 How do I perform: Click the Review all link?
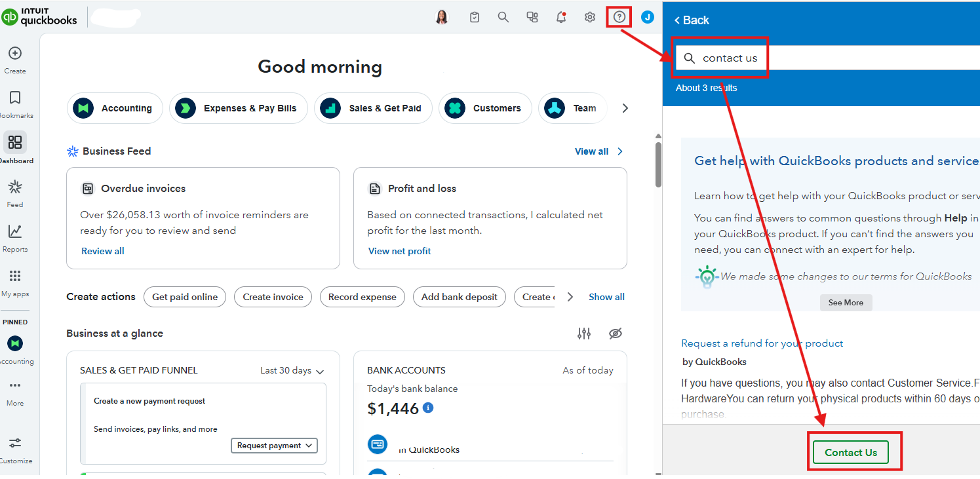[103, 251]
